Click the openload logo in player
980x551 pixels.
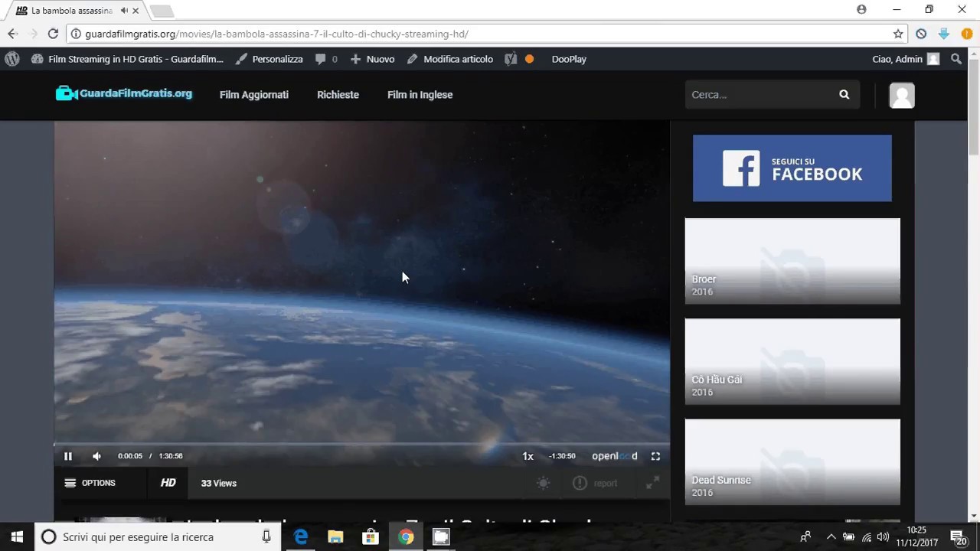click(x=614, y=456)
